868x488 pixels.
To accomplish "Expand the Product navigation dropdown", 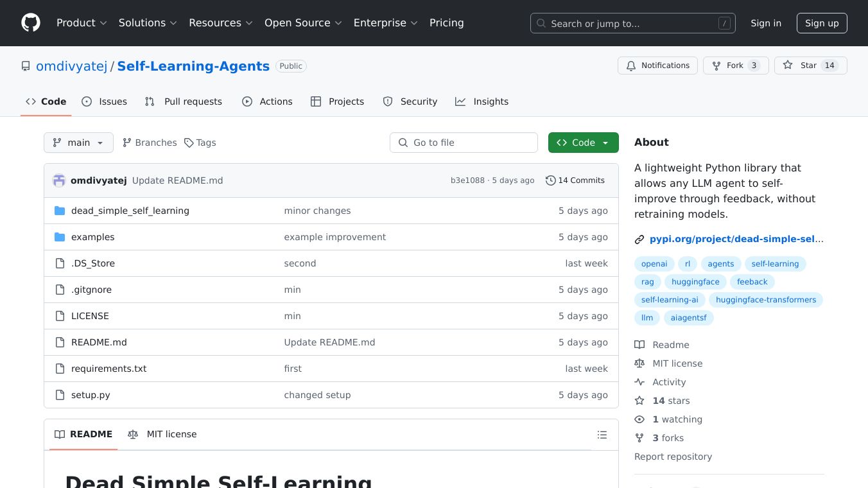I will pos(82,23).
